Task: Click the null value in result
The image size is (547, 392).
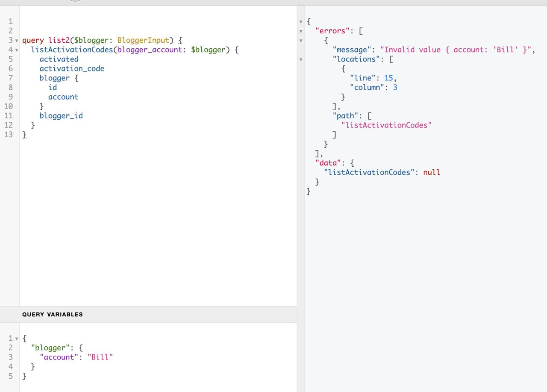Action: 432,172
